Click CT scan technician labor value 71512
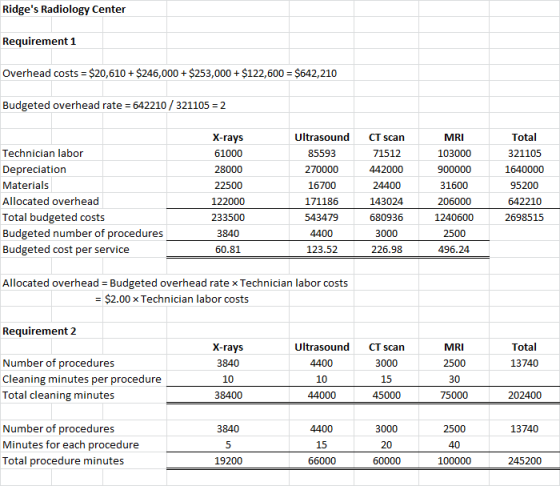560x486 pixels. coord(387,154)
